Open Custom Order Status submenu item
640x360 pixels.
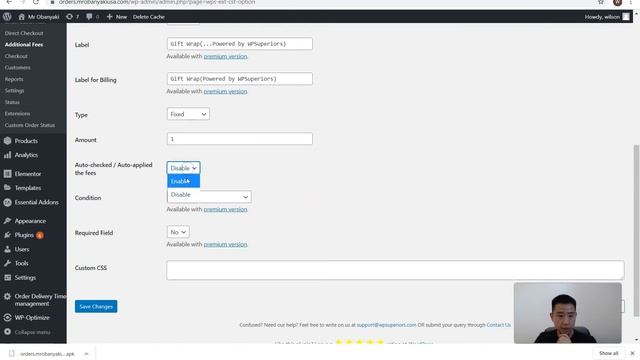click(29, 125)
